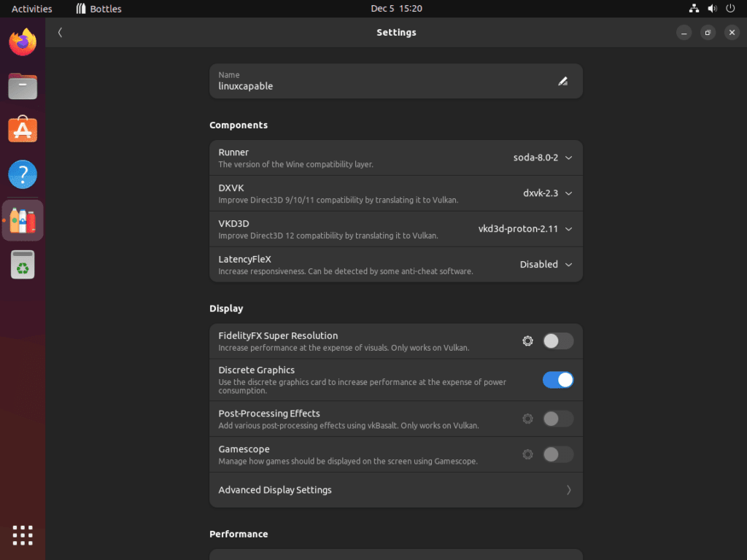Open the Show Applications grid
Viewport: 747px width, 560px height.
click(23, 535)
